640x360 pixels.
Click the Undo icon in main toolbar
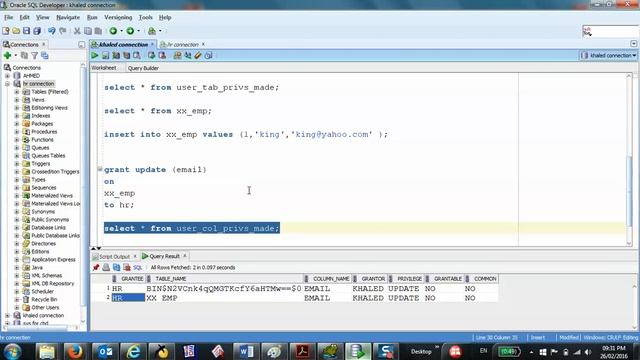click(51, 31)
